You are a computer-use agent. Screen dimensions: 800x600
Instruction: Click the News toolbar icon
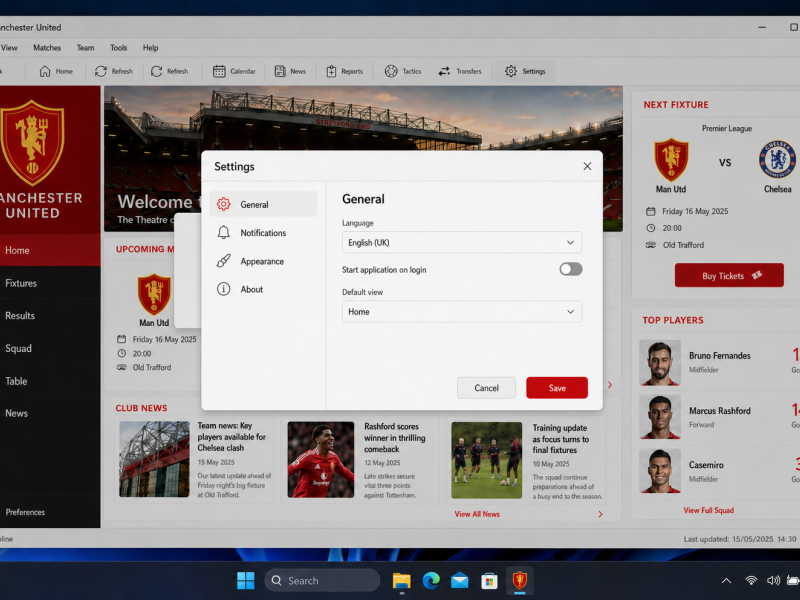coord(280,71)
